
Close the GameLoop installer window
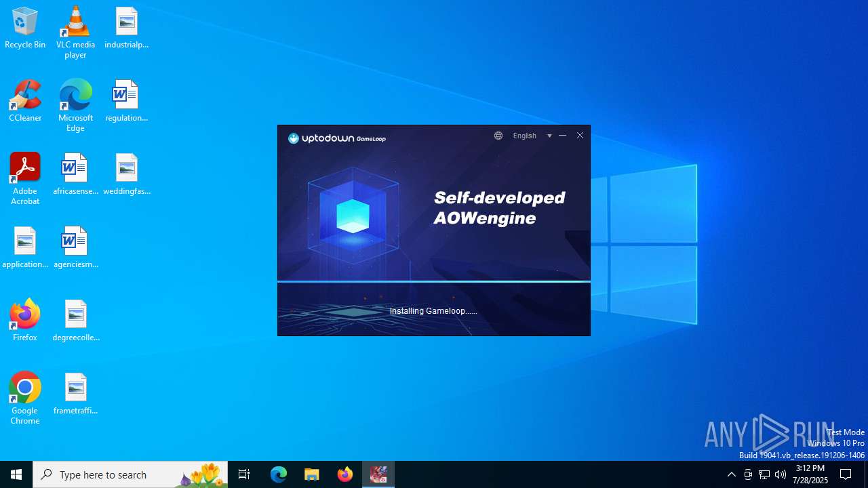[580, 136]
